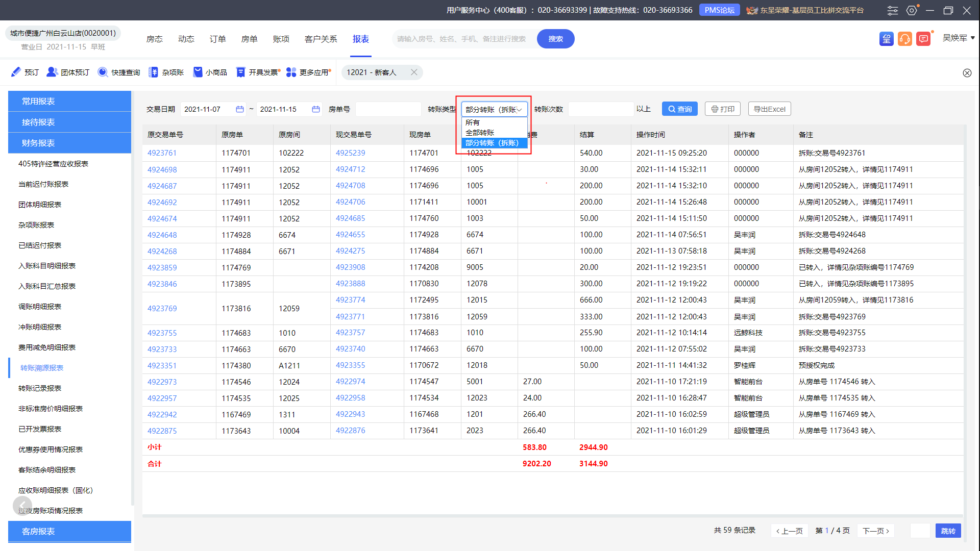Switch to 房单 tab
This screenshot has height=551, width=980.
(249, 39)
